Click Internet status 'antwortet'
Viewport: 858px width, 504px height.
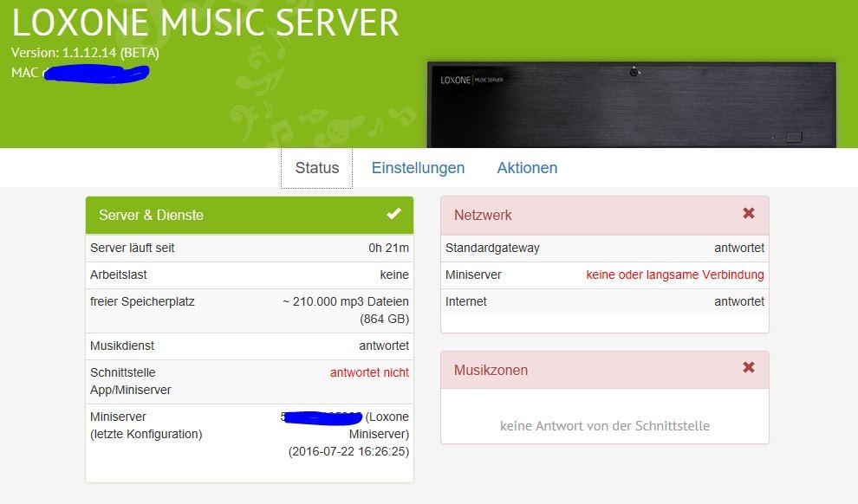[x=739, y=301]
